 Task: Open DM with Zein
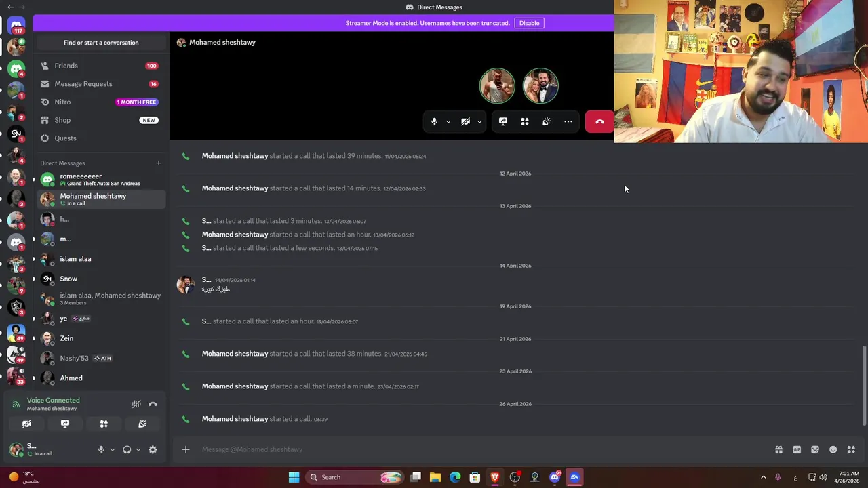[x=100, y=338]
